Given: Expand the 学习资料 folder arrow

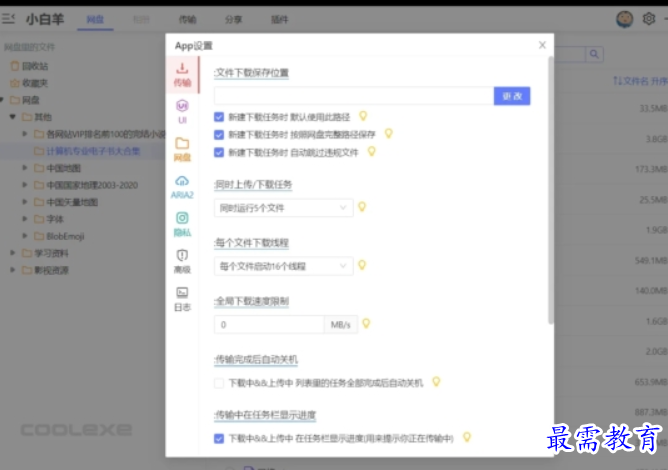Looking at the screenshot, I should 13,253.
